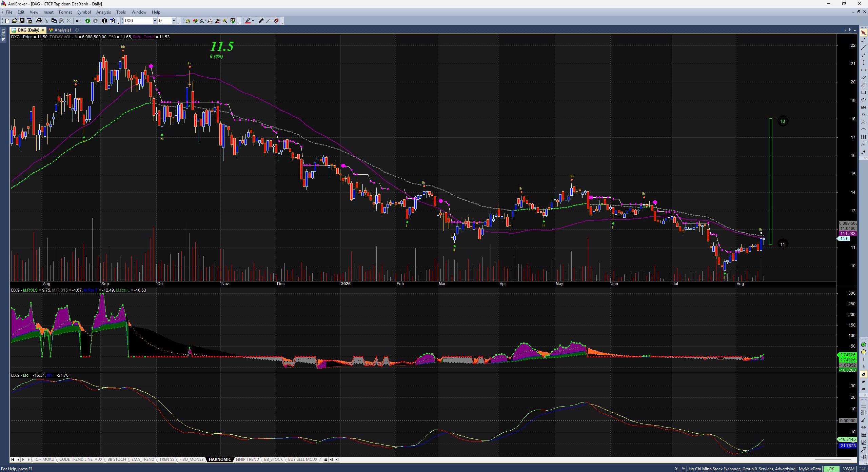Select the Zig-zag line tool
868x472 pixels.
click(863, 145)
